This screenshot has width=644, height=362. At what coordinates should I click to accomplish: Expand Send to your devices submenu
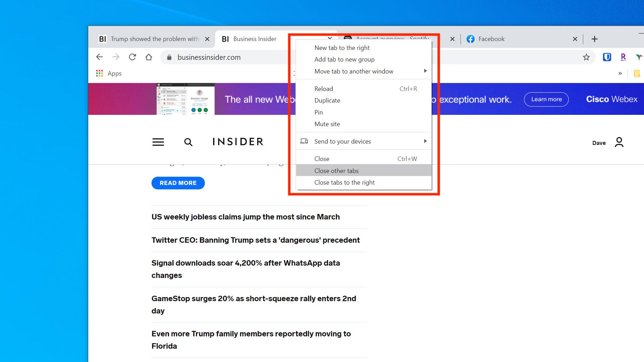pos(364,141)
